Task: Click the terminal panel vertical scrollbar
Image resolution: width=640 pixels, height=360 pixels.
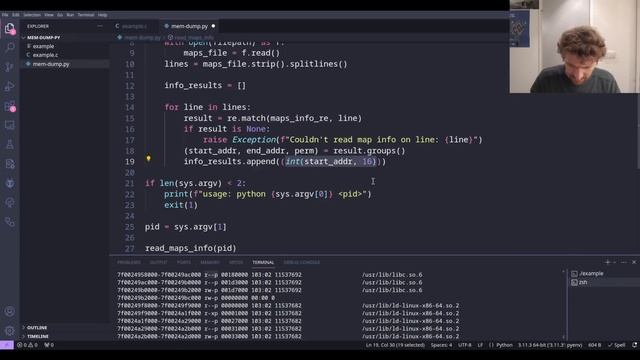Action: 564,304
